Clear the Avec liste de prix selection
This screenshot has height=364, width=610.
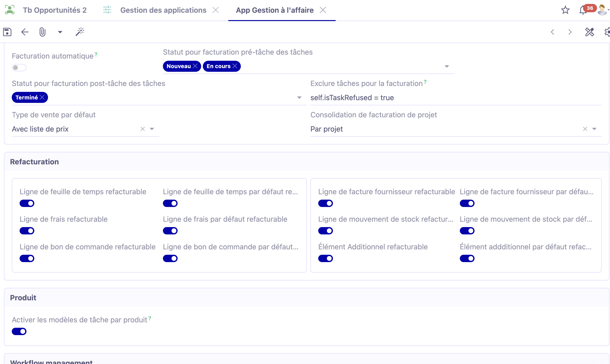tap(143, 129)
